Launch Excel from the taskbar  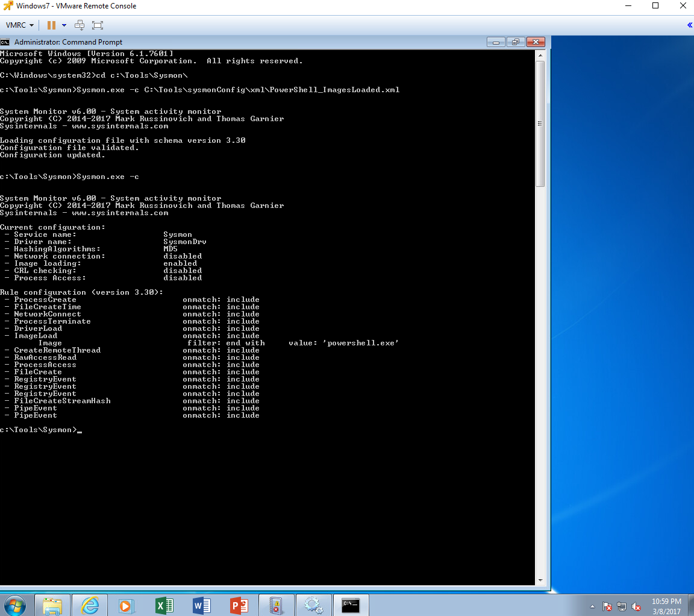click(x=164, y=605)
